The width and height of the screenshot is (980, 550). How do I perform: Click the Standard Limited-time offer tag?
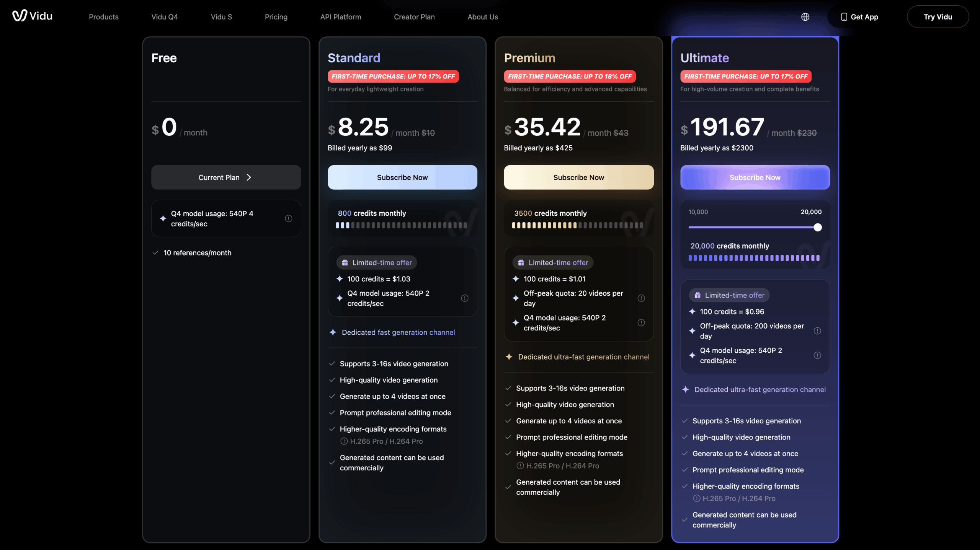(x=377, y=263)
